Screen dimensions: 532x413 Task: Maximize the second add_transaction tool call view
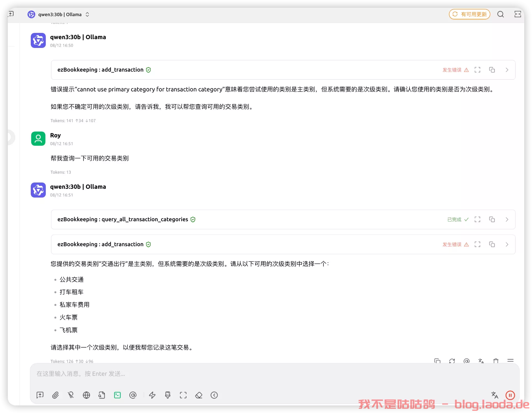477,244
